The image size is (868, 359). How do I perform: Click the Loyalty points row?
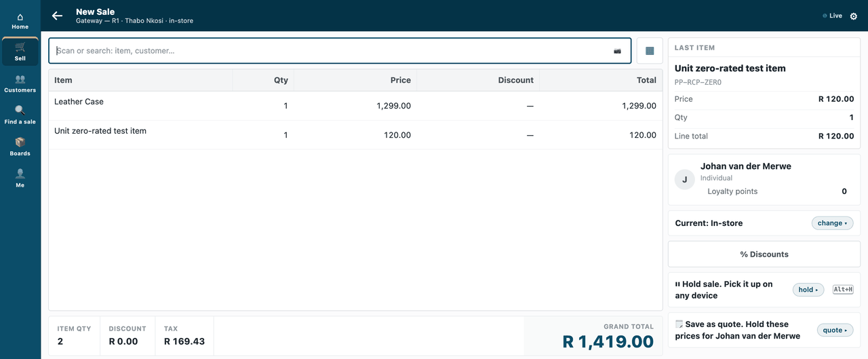click(x=777, y=191)
